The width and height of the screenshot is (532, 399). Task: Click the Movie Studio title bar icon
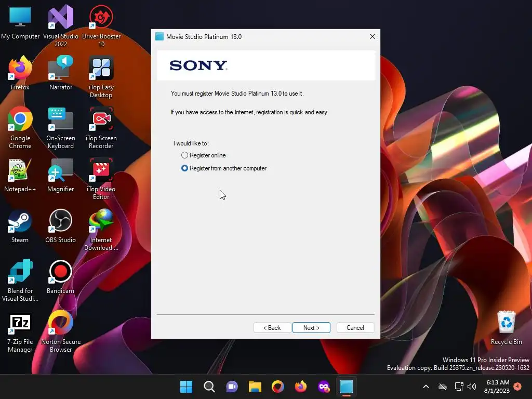tap(159, 36)
